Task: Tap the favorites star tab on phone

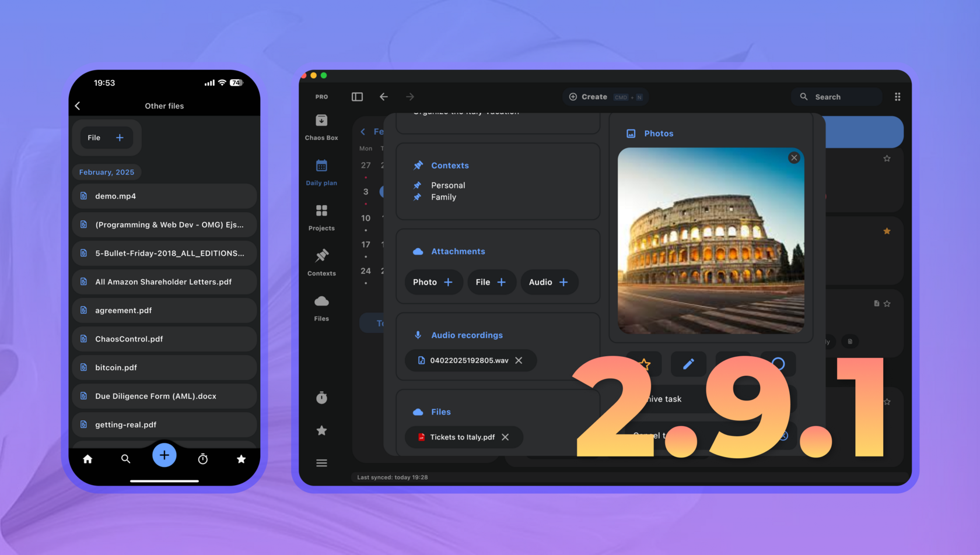Action: point(241,459)
